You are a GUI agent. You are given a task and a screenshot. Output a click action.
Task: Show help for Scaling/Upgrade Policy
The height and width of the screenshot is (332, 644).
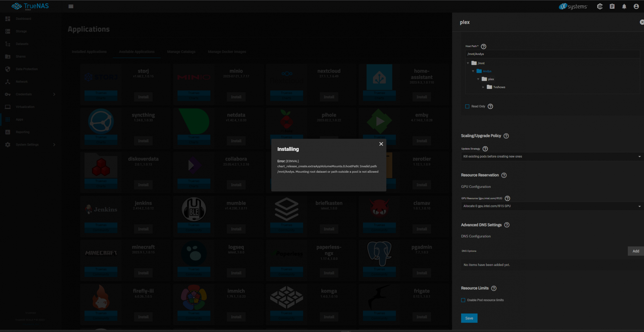point(506,136)
